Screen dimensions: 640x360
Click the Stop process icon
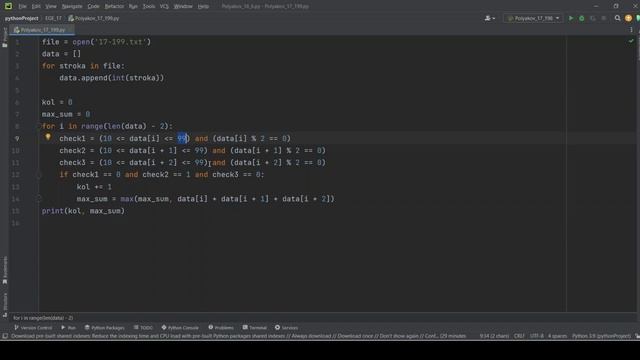(604, 18)
